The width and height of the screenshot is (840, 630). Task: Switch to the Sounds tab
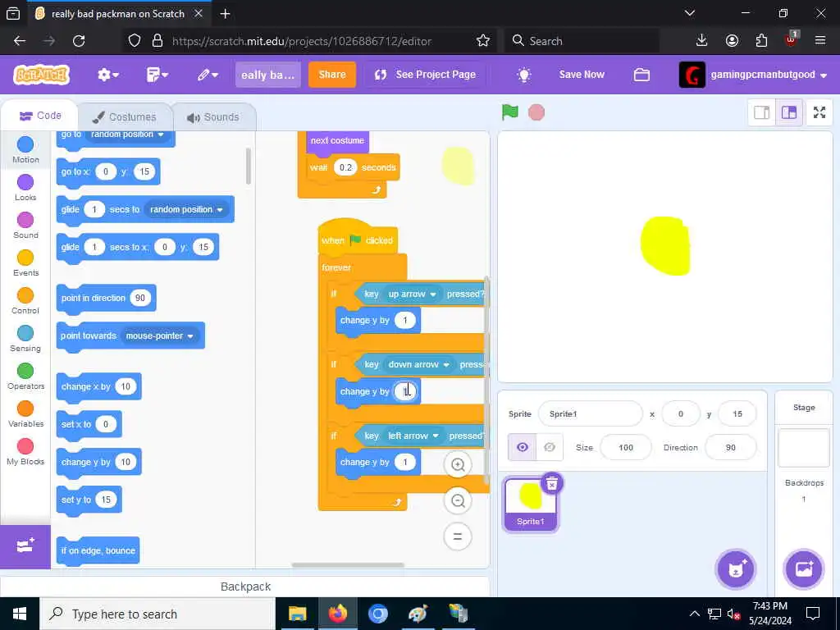coord(213,116)
